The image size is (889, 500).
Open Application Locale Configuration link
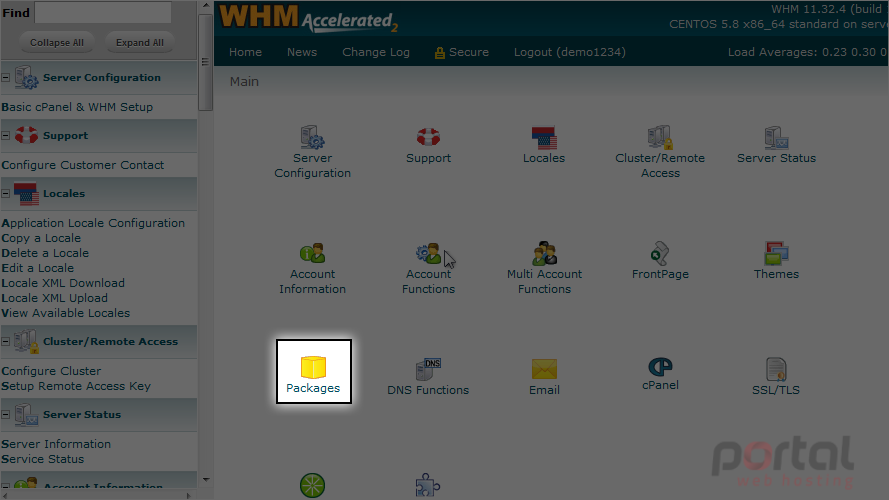point(93,223)
